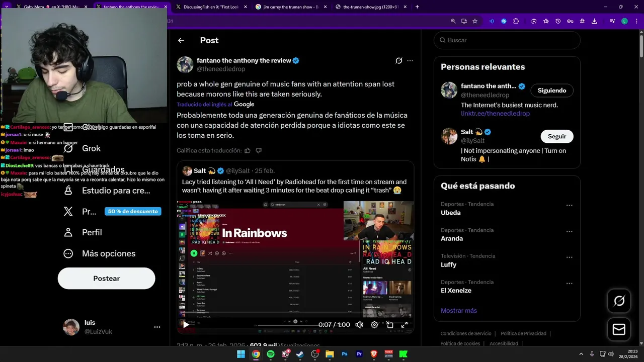
Task: Bookmark this page with the star
Action: click(474, 21)
